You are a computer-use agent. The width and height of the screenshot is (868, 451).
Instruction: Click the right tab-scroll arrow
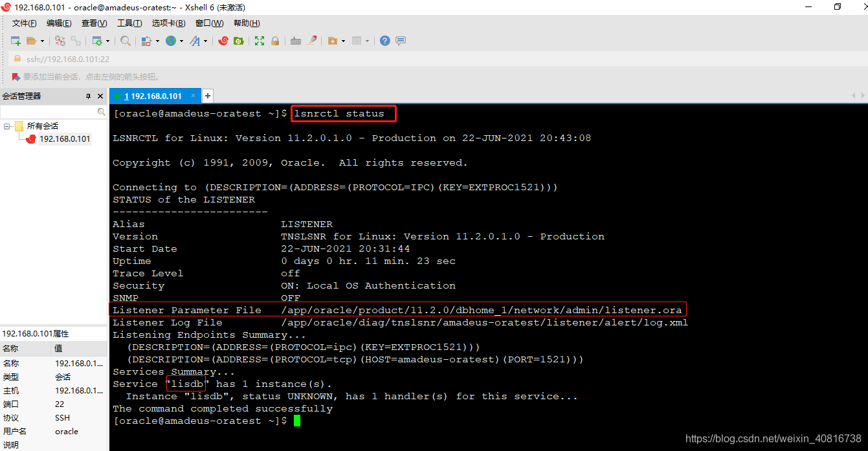(x=862, y=96)
